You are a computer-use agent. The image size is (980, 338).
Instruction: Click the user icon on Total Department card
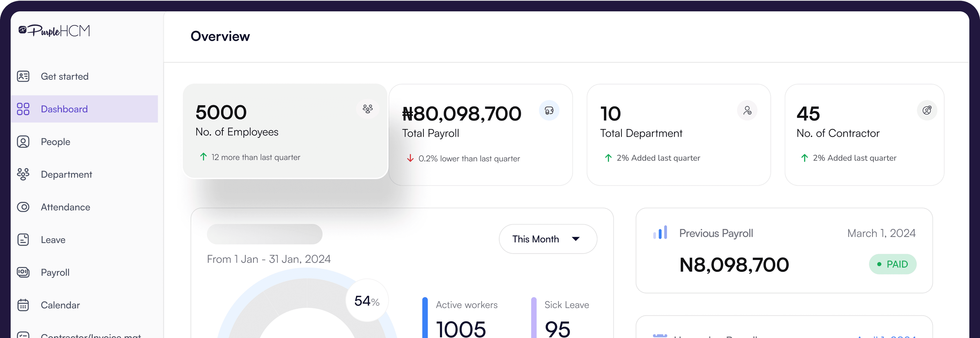pyautogui.click(x=747, y=111)
